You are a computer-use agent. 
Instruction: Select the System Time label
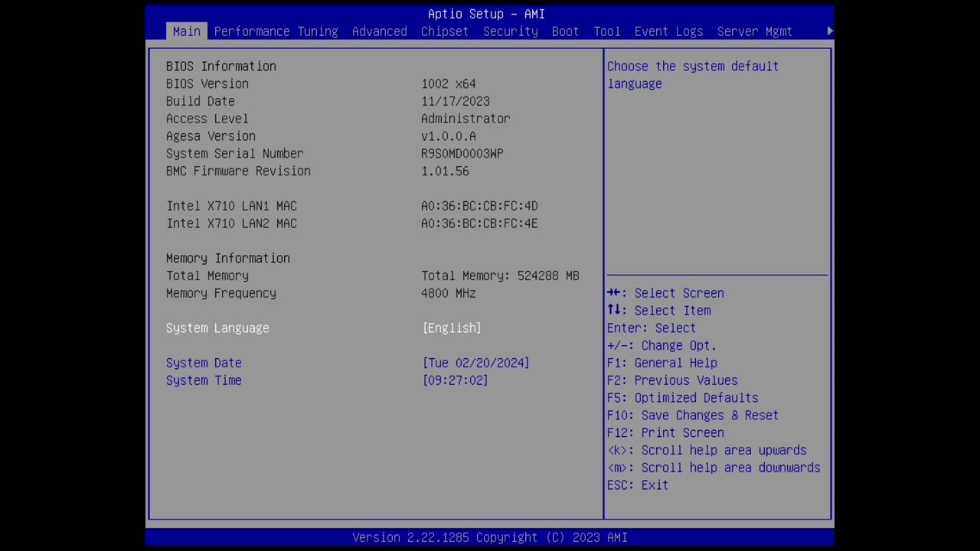204,380
